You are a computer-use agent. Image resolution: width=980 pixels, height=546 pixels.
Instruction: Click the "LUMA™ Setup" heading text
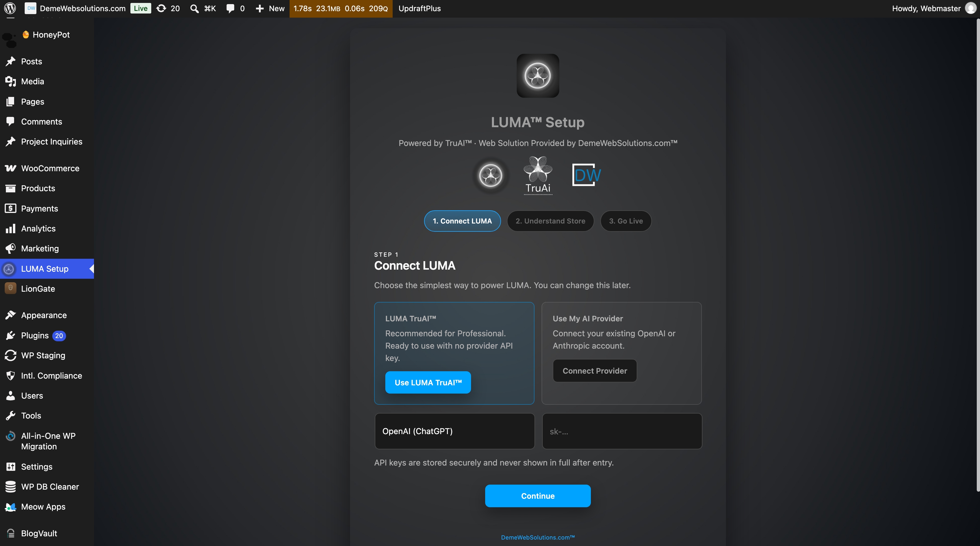coord(537,122)
